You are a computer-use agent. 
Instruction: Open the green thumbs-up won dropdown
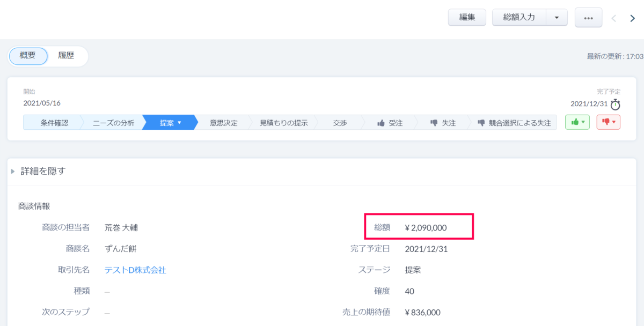pyautogui.click(x=577, y=122)
